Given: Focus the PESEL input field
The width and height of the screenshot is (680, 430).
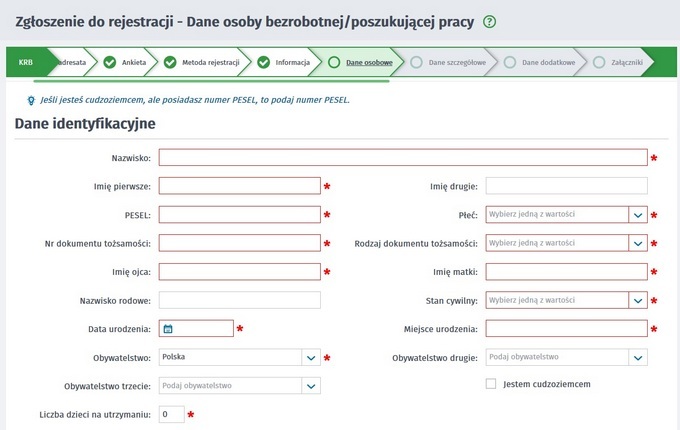Looking at the screenshot, I should [x=239, y=215].
